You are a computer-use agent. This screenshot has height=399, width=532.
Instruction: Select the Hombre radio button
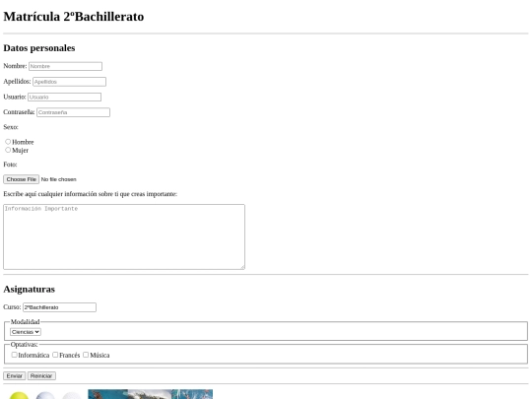pyautogui.click(x=8, y=142)
